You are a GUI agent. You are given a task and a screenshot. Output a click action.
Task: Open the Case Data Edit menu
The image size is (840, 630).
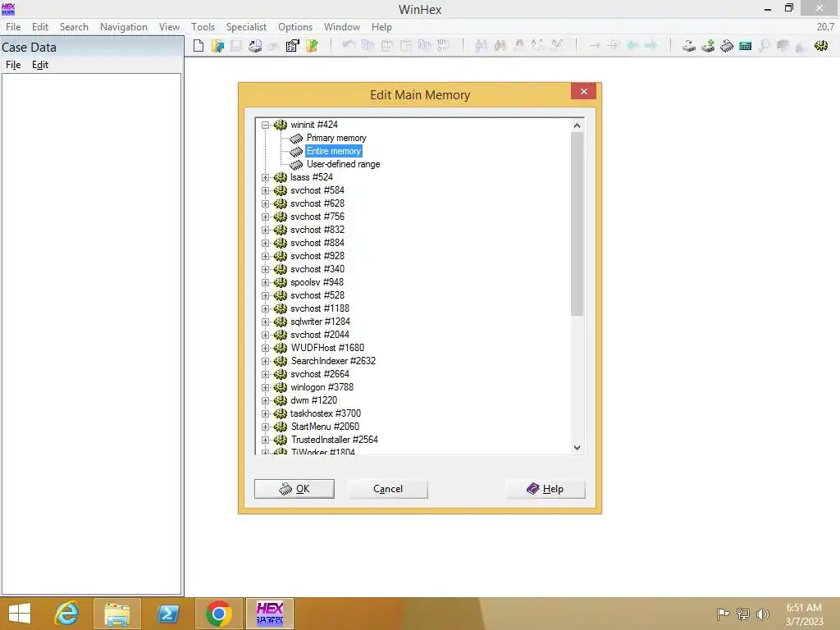(40, 65)
